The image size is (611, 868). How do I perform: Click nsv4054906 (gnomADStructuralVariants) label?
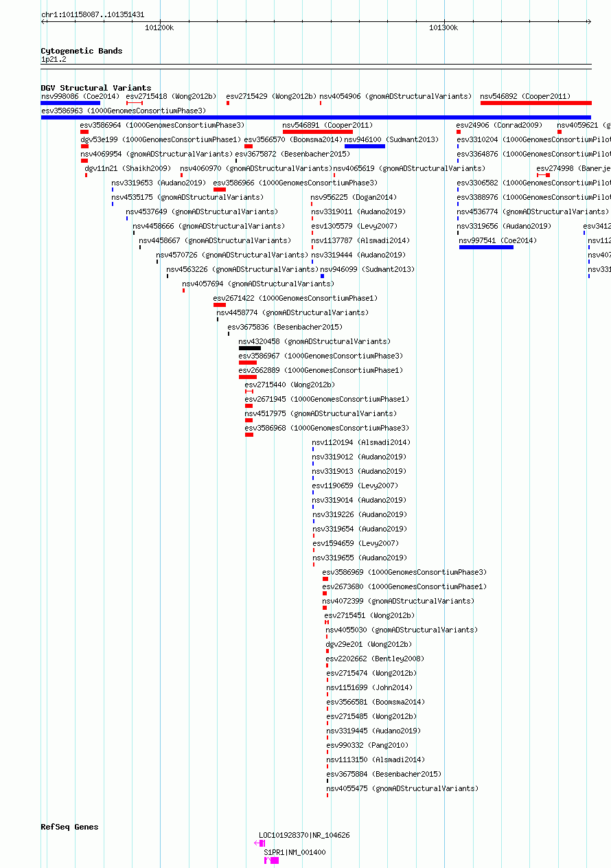[395, 97]
